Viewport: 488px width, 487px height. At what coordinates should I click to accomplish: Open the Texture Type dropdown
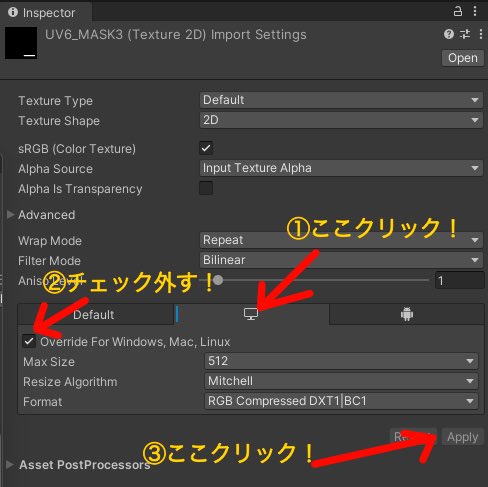tap(341, 100)
